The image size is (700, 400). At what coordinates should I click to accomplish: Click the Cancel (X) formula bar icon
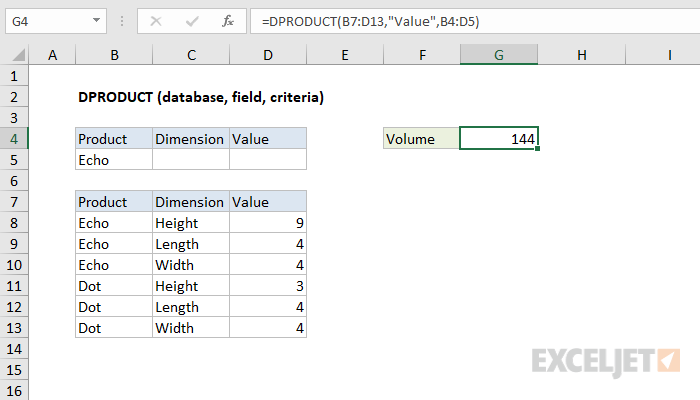tap(156, 21)
